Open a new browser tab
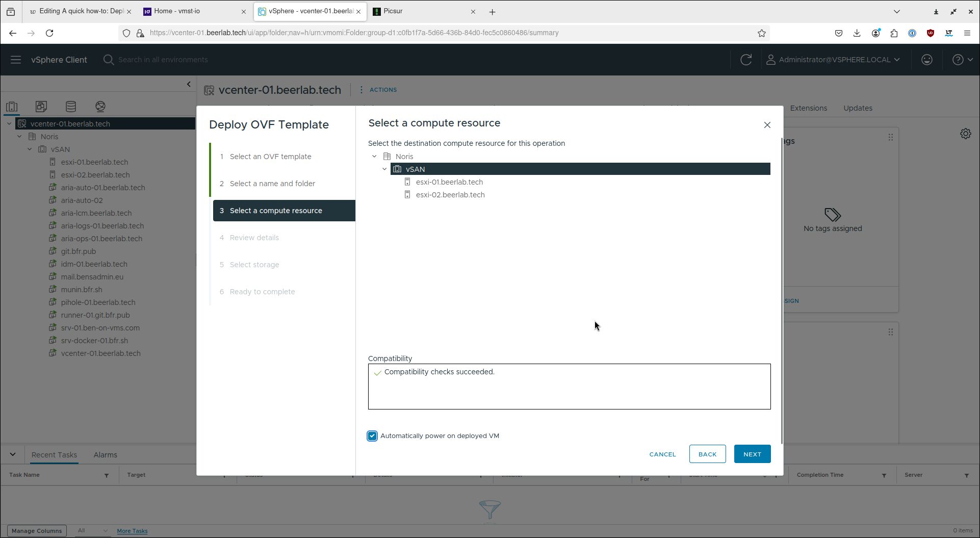The height and width of the screenshot is (538, 980). click(492, 12)
